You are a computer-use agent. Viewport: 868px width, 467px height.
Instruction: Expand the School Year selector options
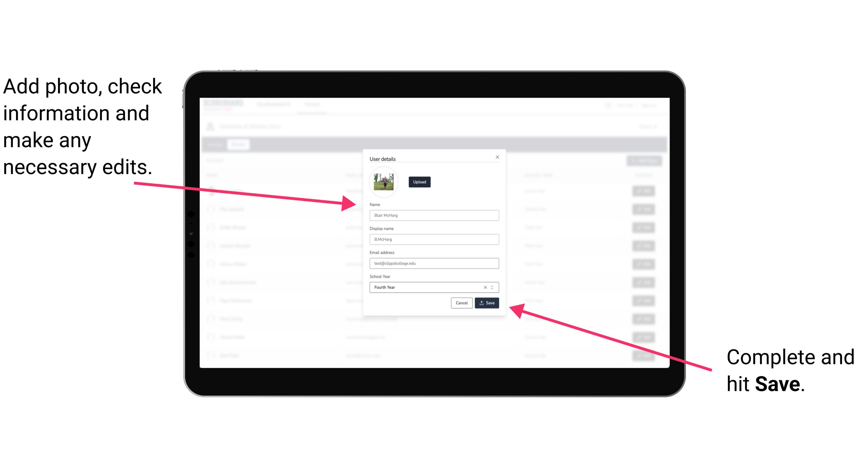coord(493,287)
